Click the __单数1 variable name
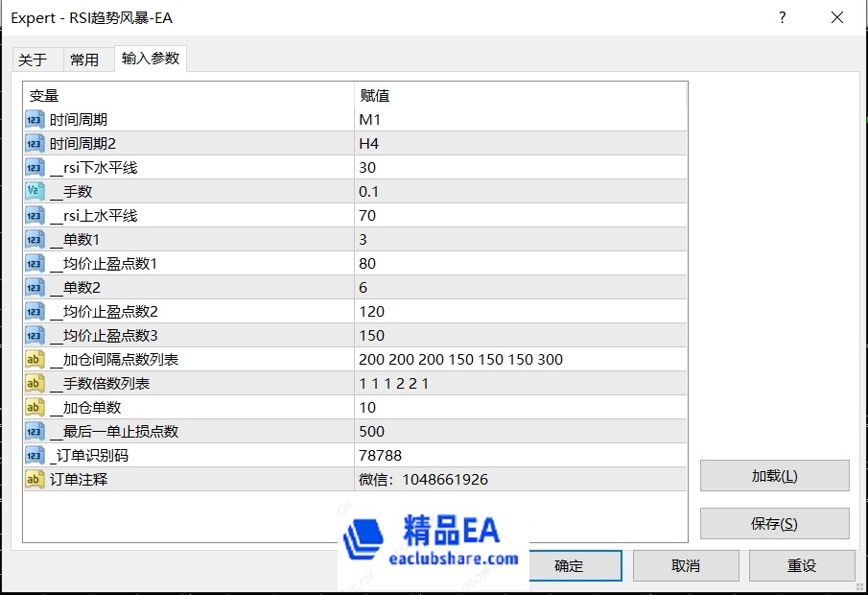Screen dimensions: 868x595 point(75,239)
